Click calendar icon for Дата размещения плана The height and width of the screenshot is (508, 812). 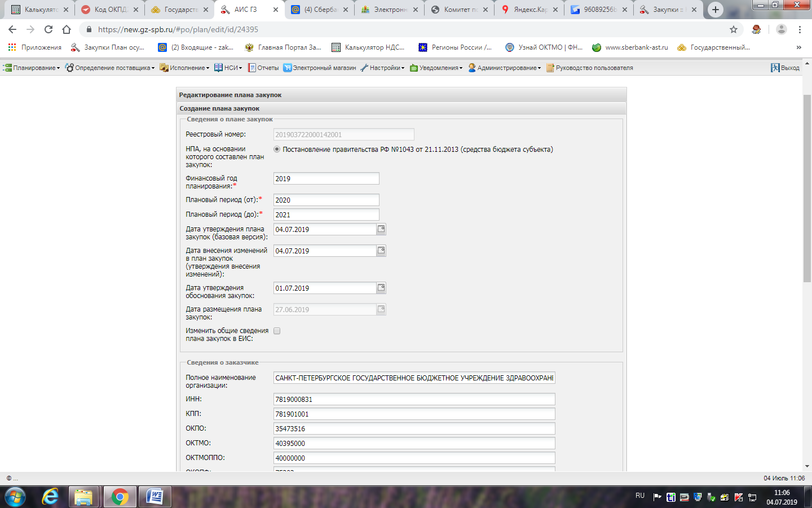381,309
